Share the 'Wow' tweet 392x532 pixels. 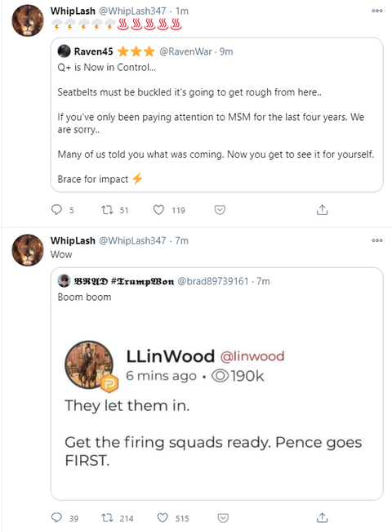(x=322, y=518)
